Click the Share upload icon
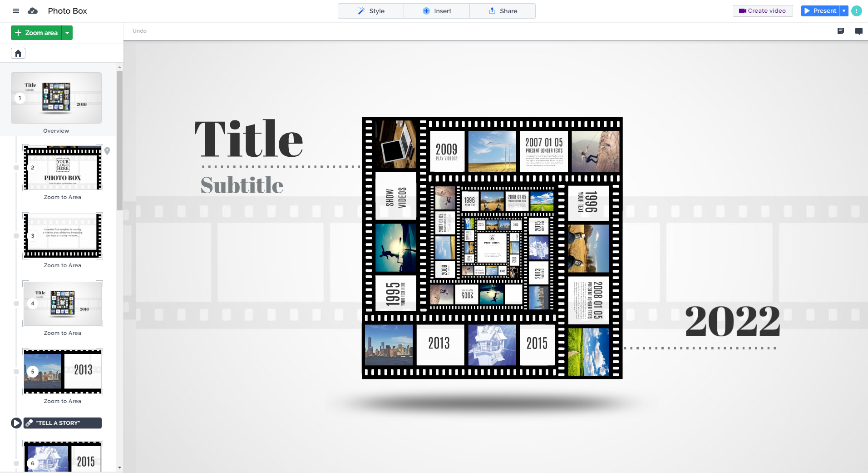Image resolution: width=868 pixels, height=473 pixels. (x=492, y=10)
